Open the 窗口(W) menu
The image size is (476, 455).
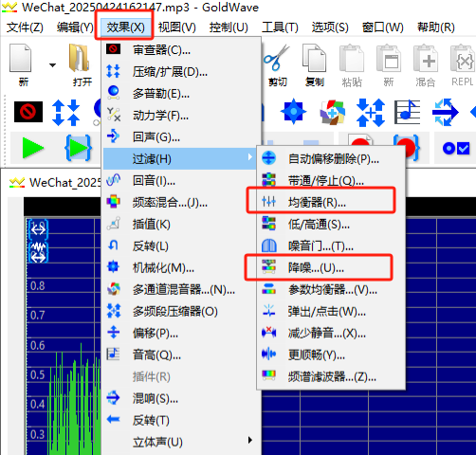pos(382,27)
